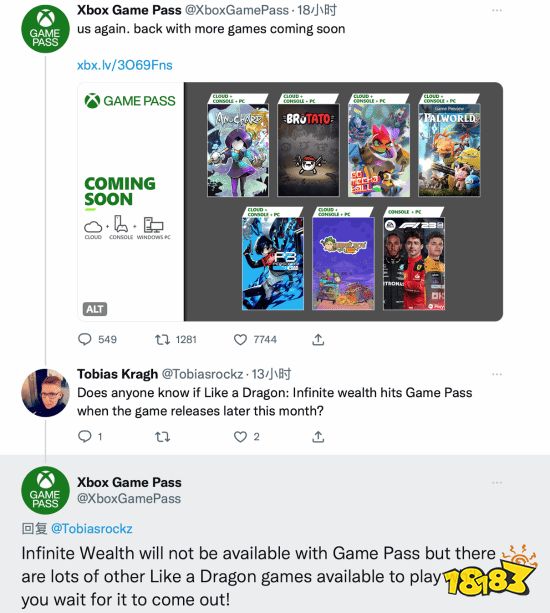Open the F1 23 game cover
Image resolution: width=550 pixels, height=613 pixels.
[x=414, y=263]
